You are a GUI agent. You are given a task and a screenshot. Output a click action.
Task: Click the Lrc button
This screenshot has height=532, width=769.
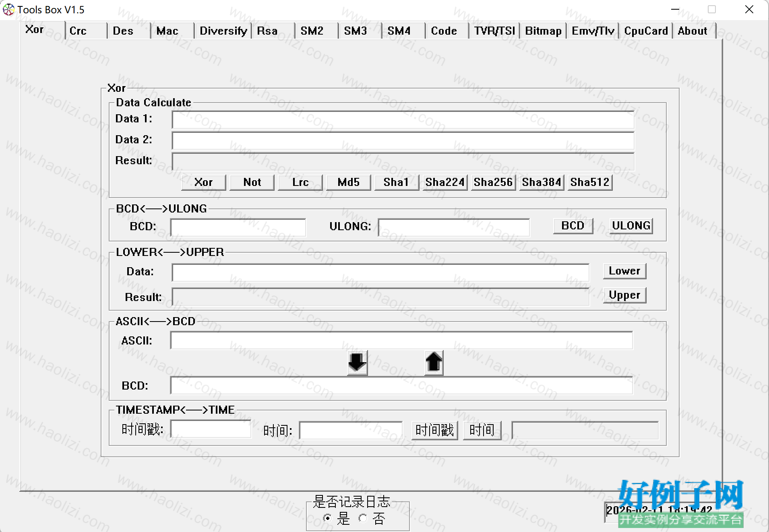pos(300,182)
